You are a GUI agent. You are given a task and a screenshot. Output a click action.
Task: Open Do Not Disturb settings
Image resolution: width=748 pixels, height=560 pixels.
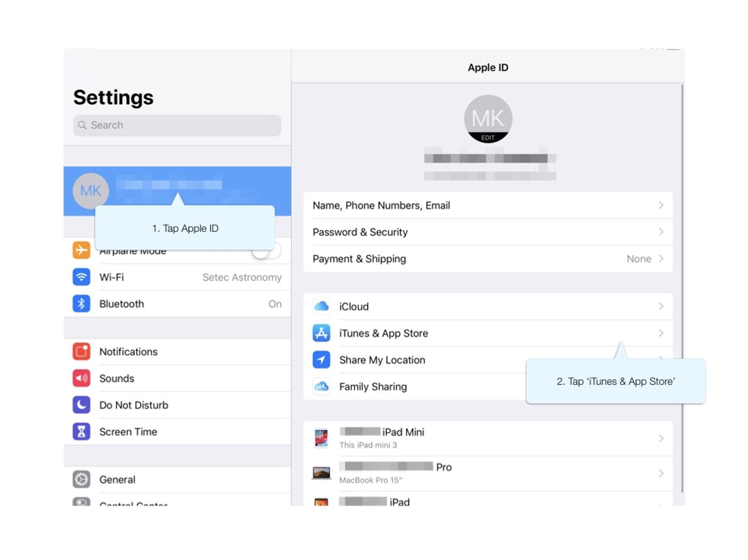(177, 405)
